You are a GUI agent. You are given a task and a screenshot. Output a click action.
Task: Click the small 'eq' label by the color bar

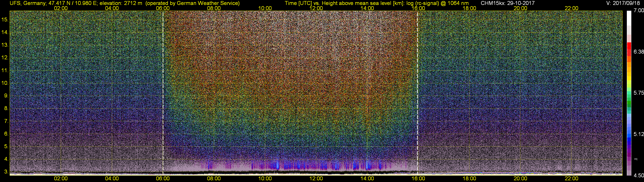(x=636, y=159)
